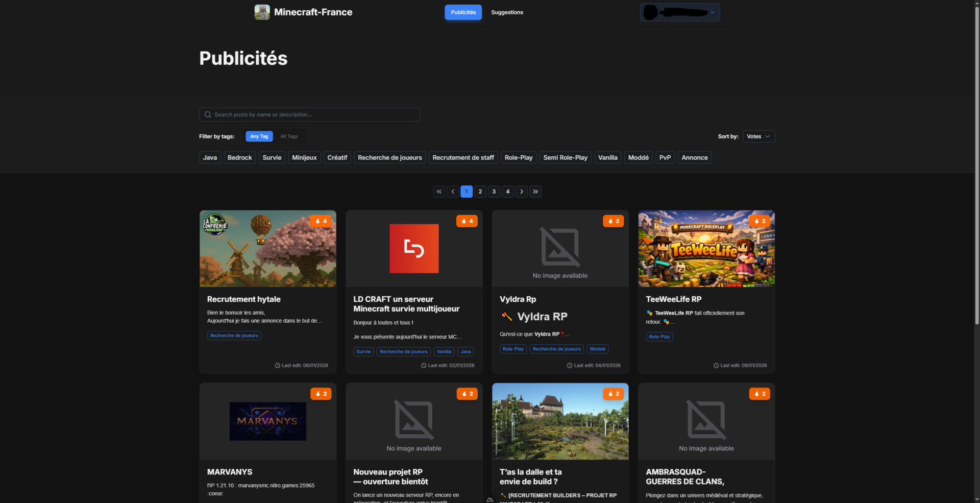Go to first page double-chevron icon
This screenshot has width=980, height=503.
point(439,191)
